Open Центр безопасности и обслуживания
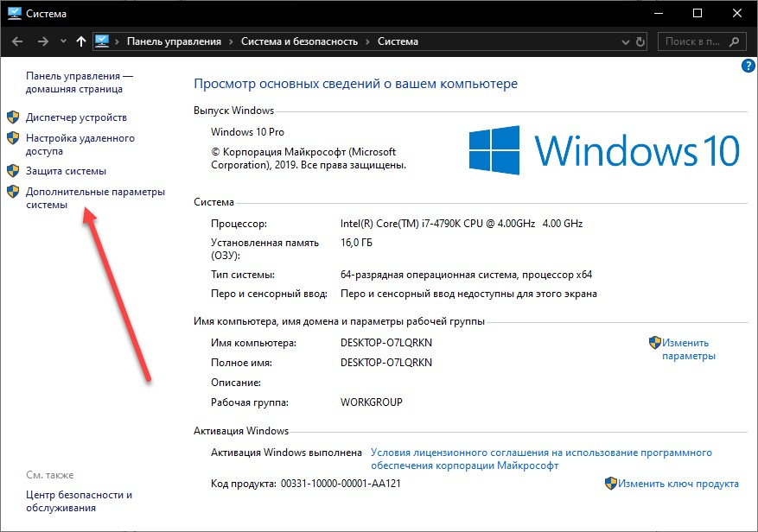The image size is (758, 532). point(79,501)
